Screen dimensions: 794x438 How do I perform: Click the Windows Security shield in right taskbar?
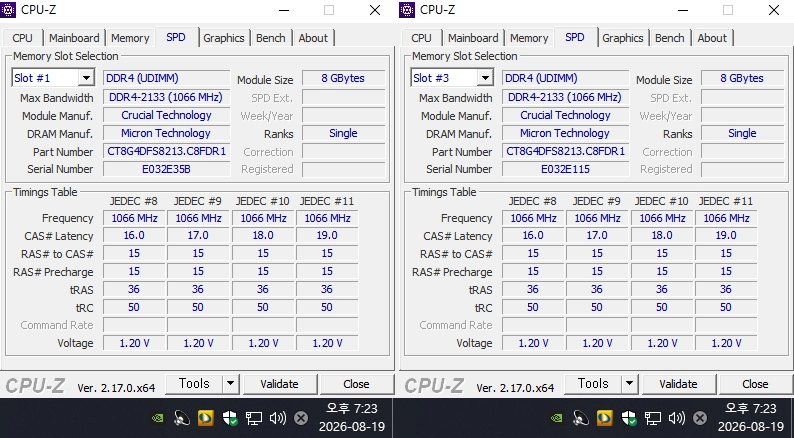pos(629,418)
